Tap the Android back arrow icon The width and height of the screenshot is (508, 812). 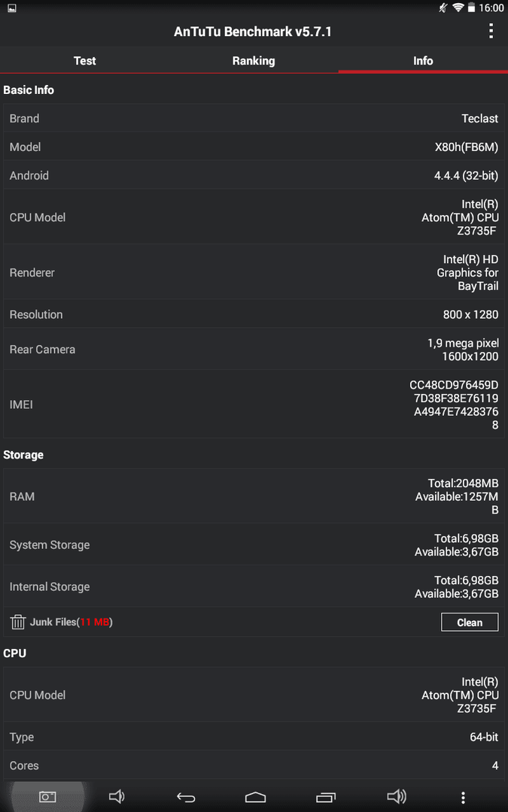click(x=186, y=797)
